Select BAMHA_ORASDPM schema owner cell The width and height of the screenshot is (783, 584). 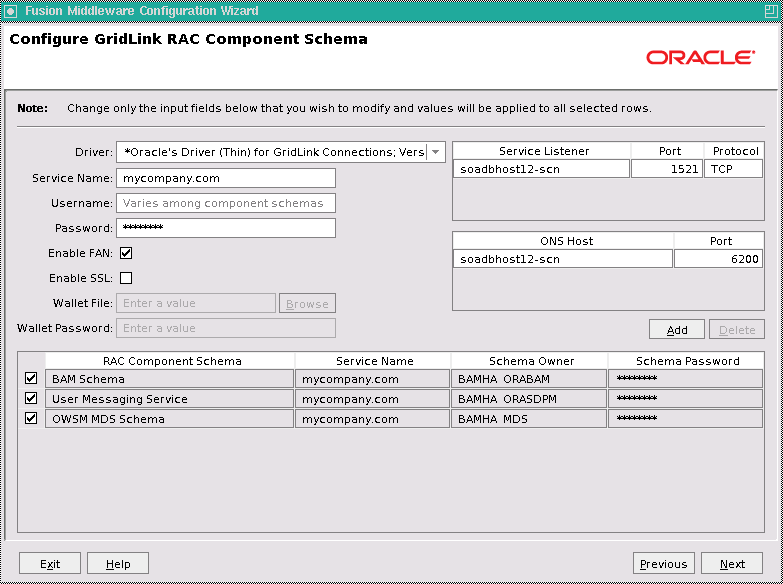coord(529,399)
